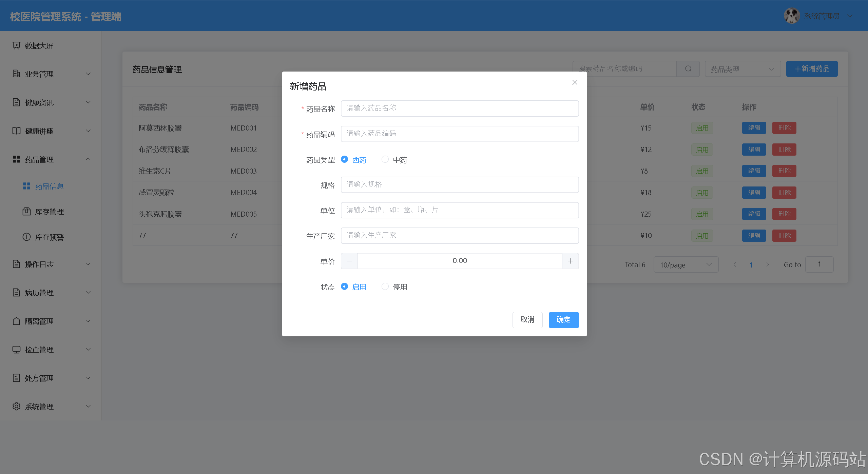Click the 操作日志 document icon
The height and width of the screenshot is (474, 868).
pos(16,264)
